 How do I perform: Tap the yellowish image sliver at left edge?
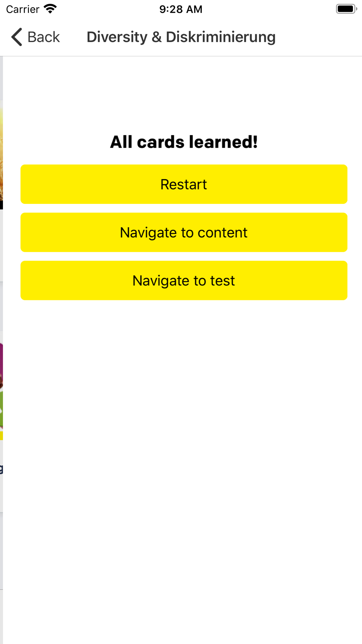(1, 150)
